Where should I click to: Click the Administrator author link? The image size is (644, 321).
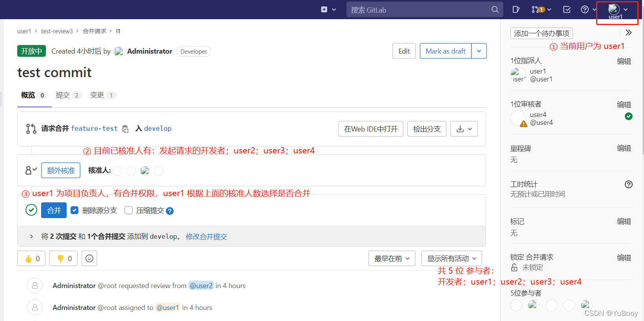pos(149,51)
